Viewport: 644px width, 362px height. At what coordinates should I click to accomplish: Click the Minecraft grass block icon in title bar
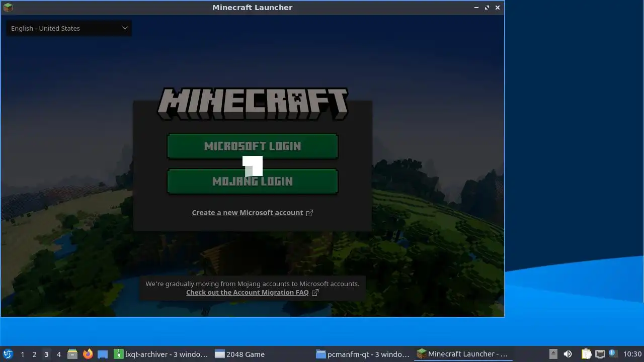pyautogui.click(x=8, y=7)
